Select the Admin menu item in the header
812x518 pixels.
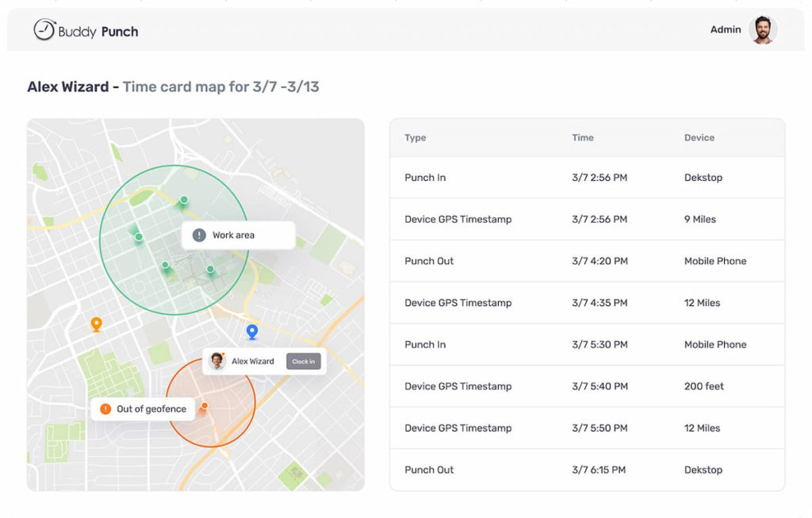tap(726, 29)
